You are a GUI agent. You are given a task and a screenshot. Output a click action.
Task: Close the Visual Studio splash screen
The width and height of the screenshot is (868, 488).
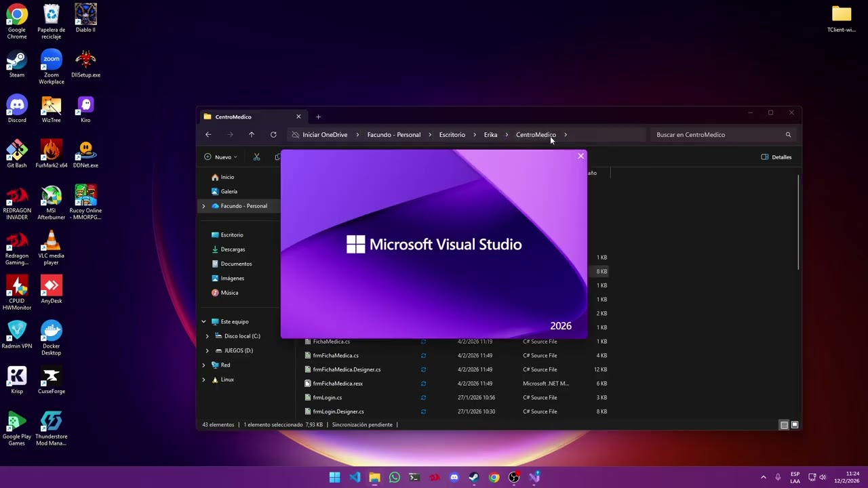pyautogui.click(x=580, y=157)
